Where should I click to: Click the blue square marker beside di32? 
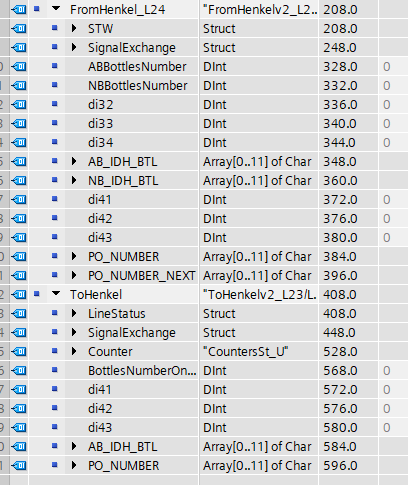click(55, 104)
